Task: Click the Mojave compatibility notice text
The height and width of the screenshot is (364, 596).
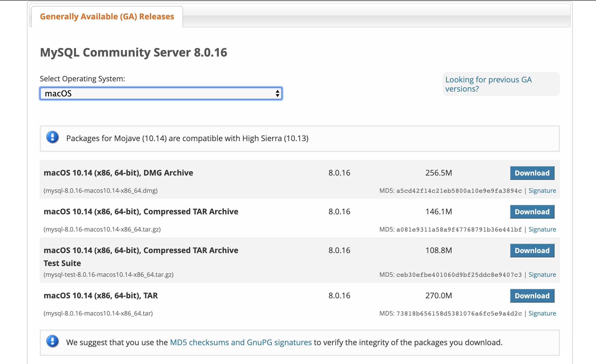Action: coord(187,138)
